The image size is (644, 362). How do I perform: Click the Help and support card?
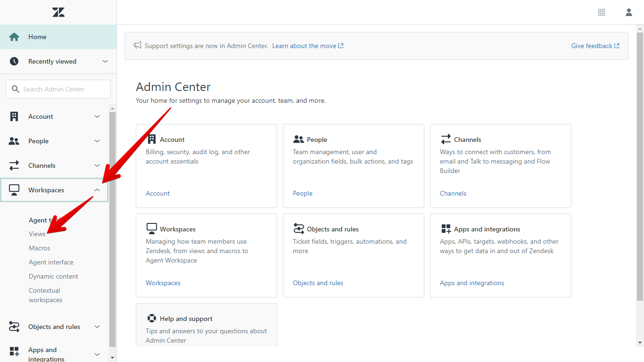tap(206, 325)
